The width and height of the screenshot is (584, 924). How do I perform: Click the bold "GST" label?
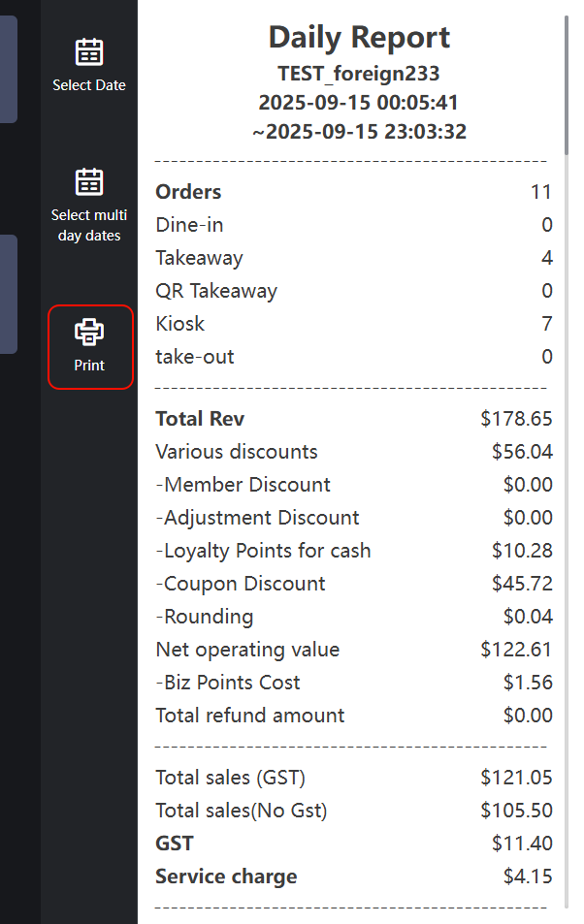(x=175, y=844)
